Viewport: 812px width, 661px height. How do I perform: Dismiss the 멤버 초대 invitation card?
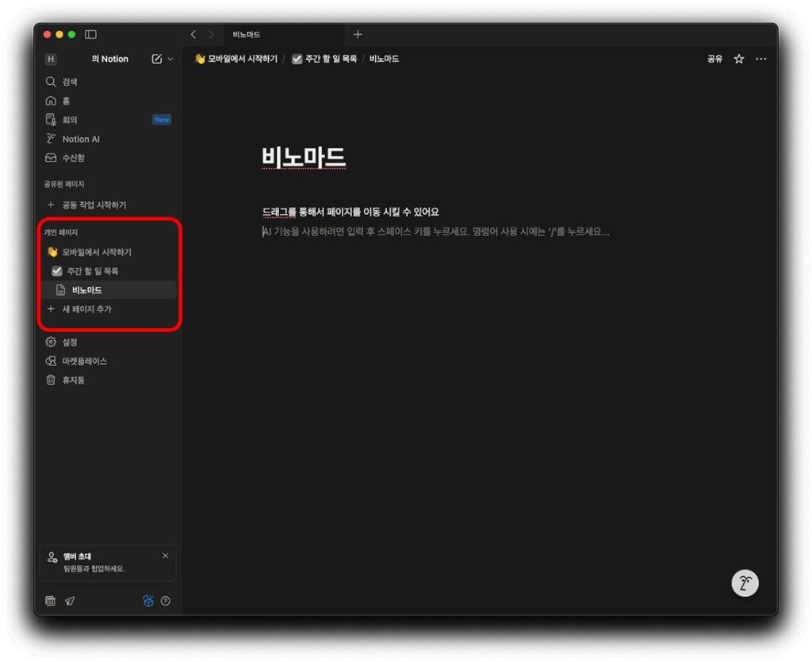click(x=165, y=555)
